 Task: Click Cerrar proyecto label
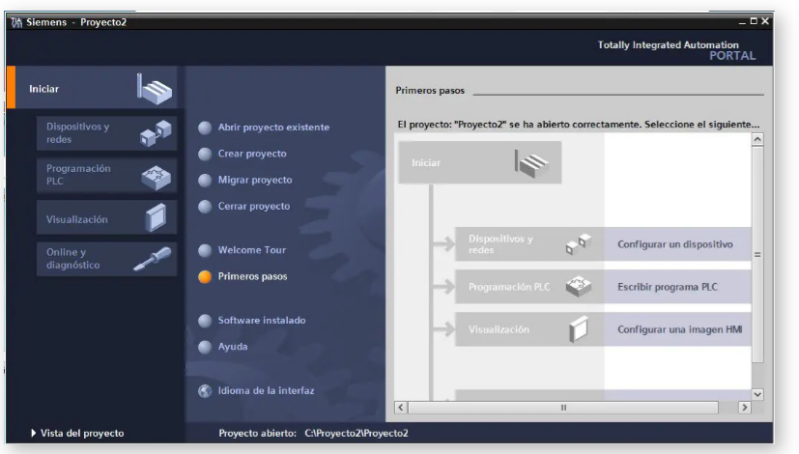click(254, 206)
